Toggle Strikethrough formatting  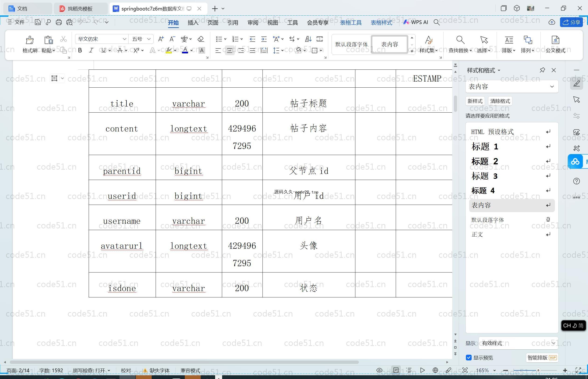120,50
